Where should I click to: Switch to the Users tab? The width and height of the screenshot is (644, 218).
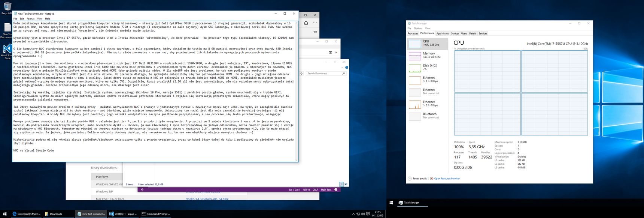[x=464, y=33]
